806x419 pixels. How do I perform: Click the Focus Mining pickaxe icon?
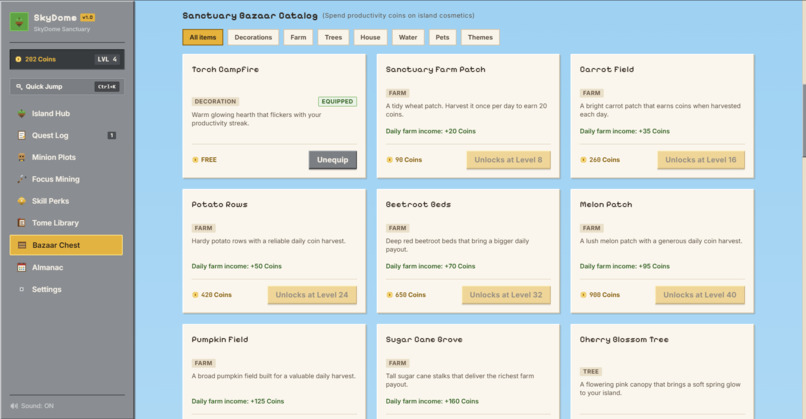22,179
